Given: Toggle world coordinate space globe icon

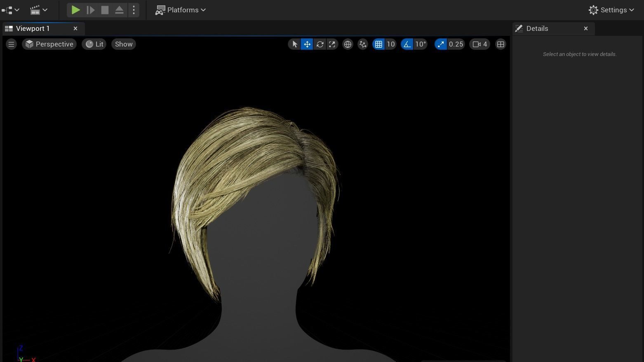Looking at the screenshot, I should [348, 44].
